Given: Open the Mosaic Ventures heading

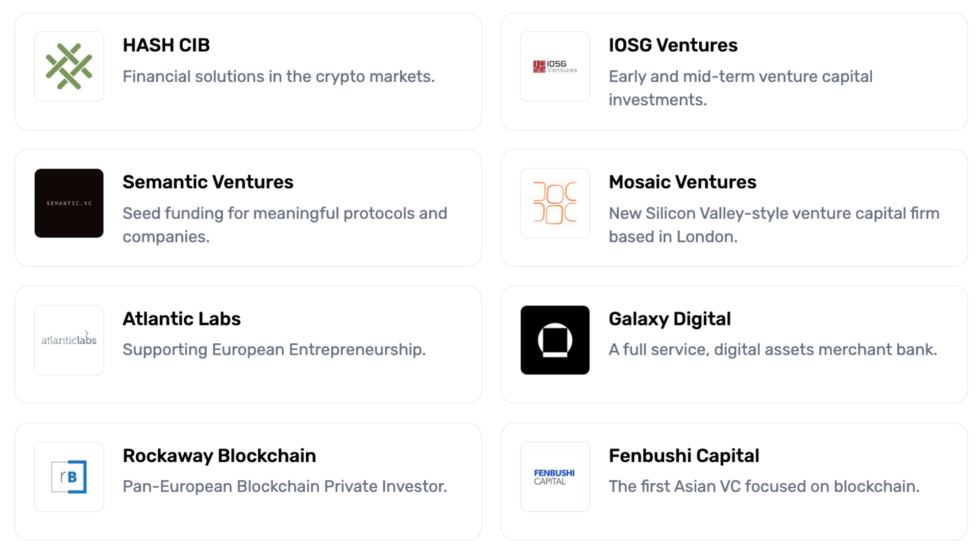Looking at the screenshot, I should point(682,182).
